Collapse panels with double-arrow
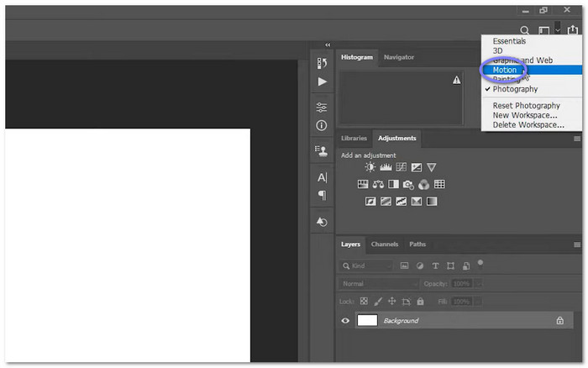Image resolution: width=588 pixels, height=368 pixels. click(328, 45)
